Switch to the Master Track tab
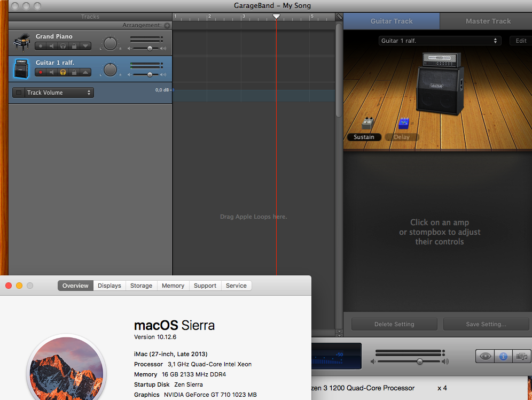 pyautogui.click(x=488, y=21)
